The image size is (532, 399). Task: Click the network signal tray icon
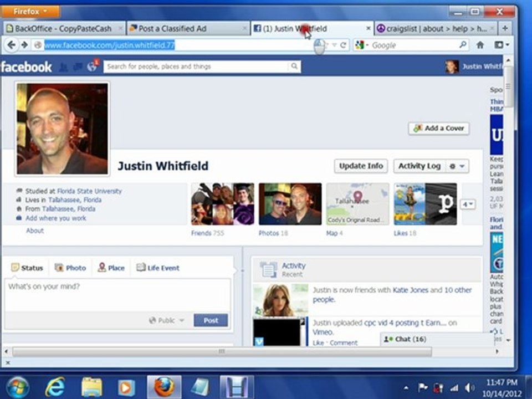click(454, 387)
